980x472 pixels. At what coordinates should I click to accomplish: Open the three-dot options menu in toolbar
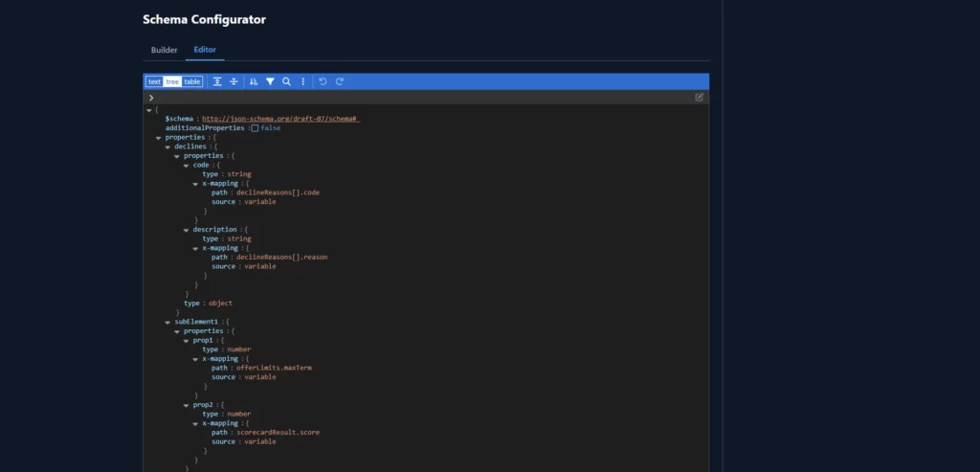(302, 82)
